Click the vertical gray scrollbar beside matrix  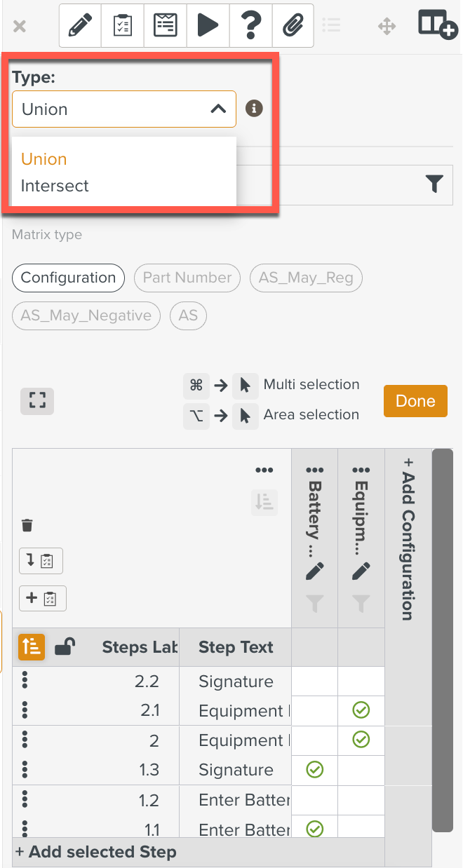click(443, 640)
